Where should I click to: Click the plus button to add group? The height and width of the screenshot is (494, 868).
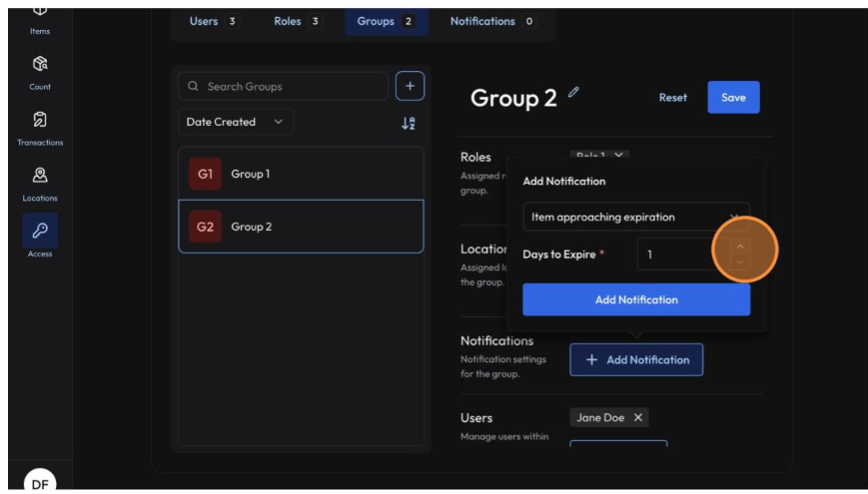[x=410, y=86]
